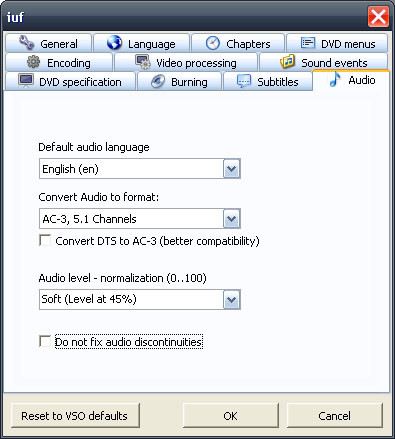Open the Sound events tab
The width and height of the screenshot is (395, 439).
pyautogui.click(x=324, y=62)
